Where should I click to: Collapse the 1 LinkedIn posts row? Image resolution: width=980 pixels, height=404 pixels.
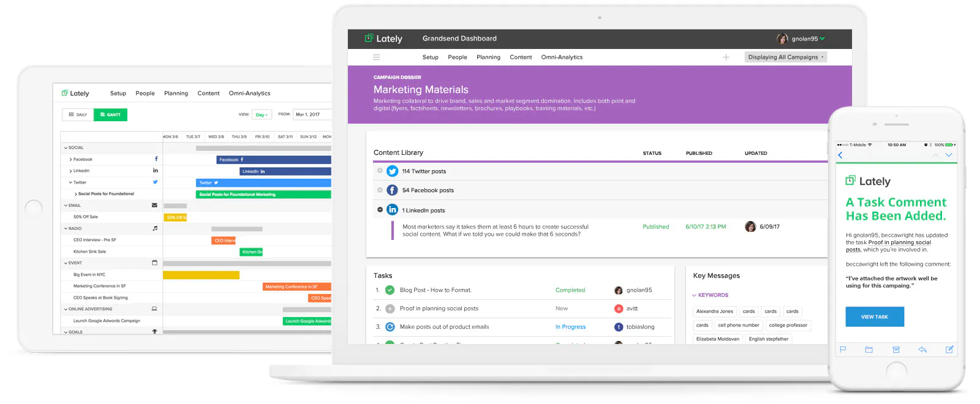point(380,209)
